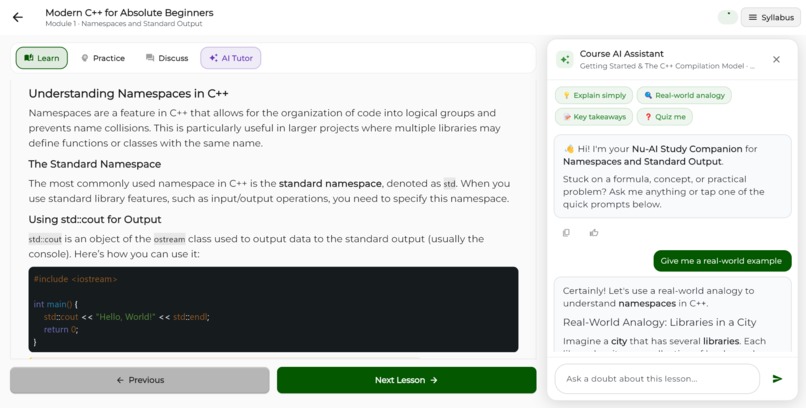This screenshot has width=806, height=408.
Task: Close the Course AI Assistant panel
Action: 776,60
